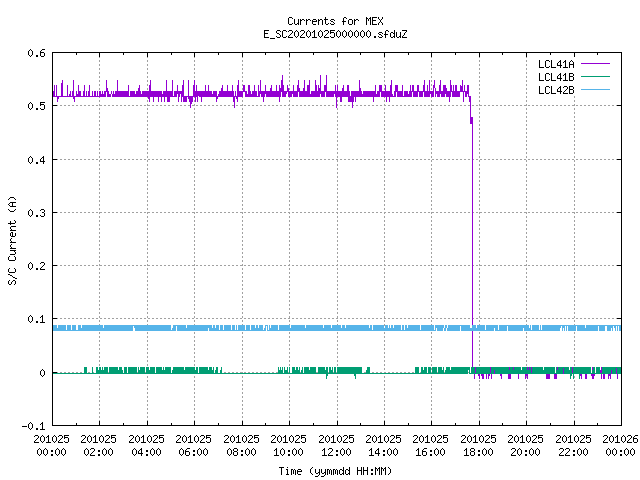Click the blue LCL42B data band

click(x=337, y=328)
